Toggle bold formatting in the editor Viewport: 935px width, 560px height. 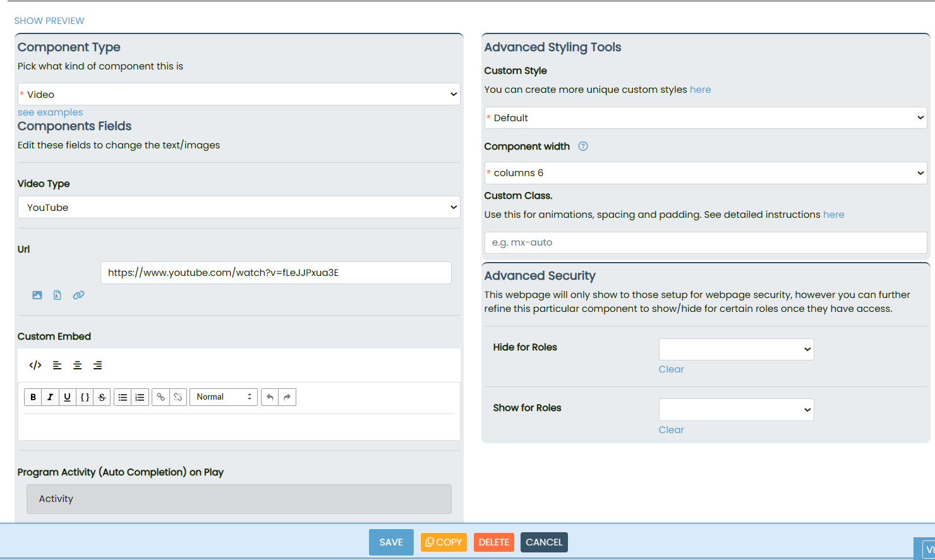point(33,397)
